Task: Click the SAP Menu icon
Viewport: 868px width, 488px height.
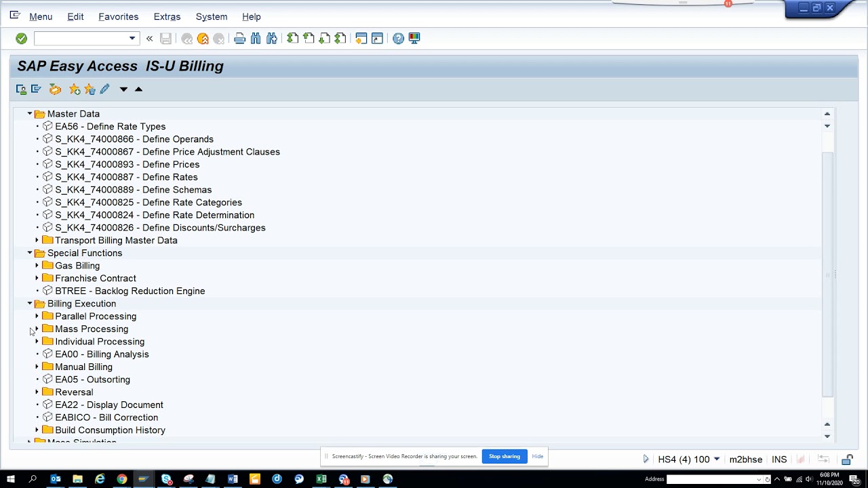Action: (37, 89)
